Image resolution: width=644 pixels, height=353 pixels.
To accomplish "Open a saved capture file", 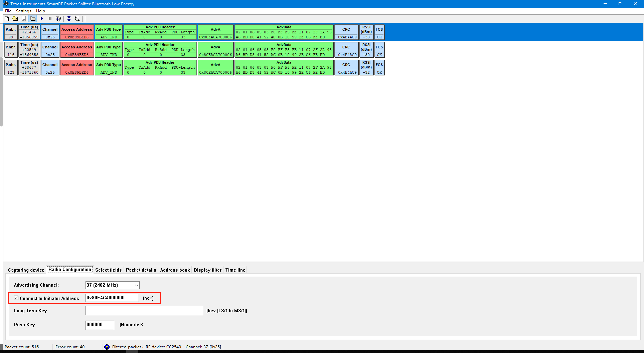I will 15,18.
